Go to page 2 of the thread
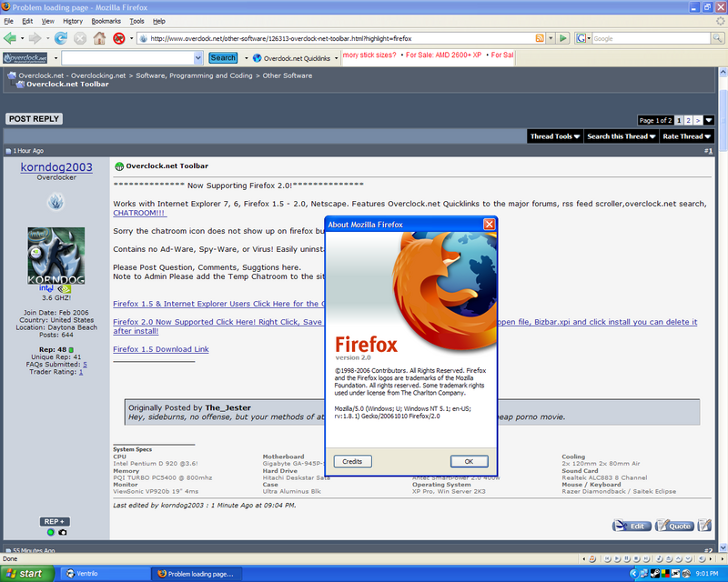The height and width of the screenshot is (582, 728). tap(689, 120)
